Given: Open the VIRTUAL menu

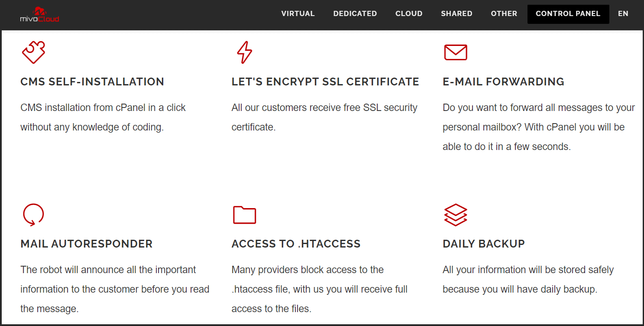Looking at the screenshot, I should (x=298, y=14).
